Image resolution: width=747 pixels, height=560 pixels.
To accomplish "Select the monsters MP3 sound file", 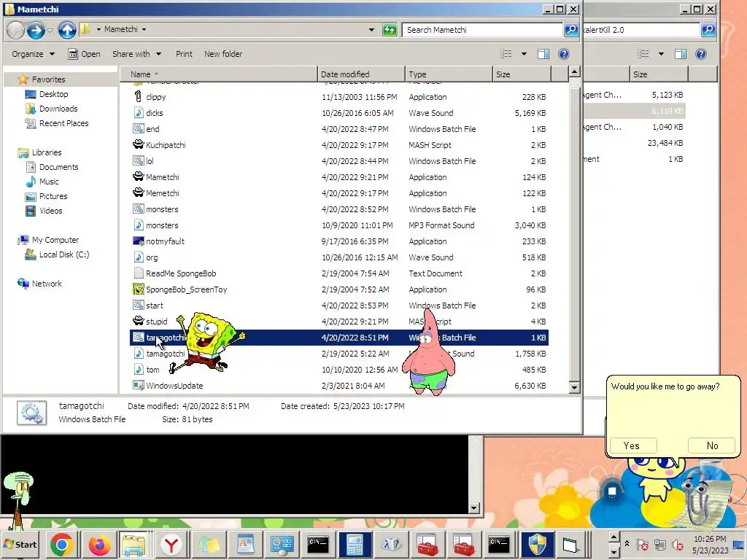I will (338, 225).
